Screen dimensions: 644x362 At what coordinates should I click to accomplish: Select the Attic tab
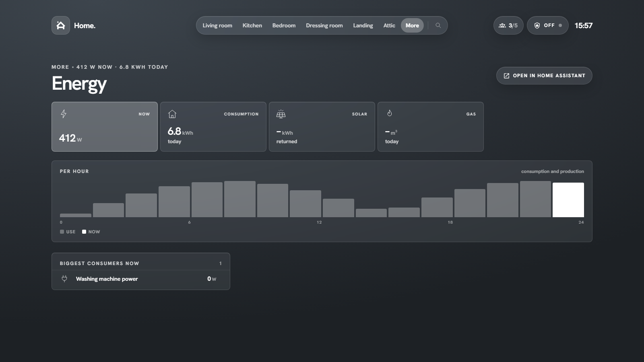[389, 25]
